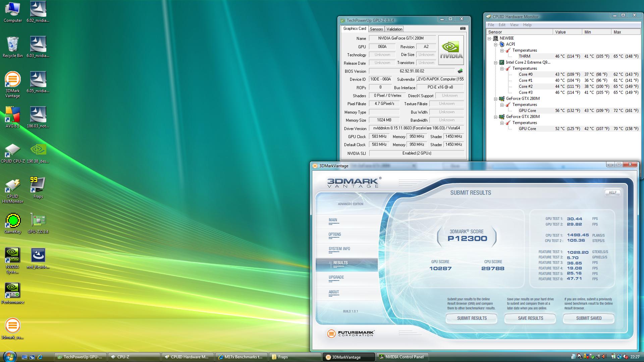Viewport: 644px width, 362px height.
Task: Switch to the Validation tab in GPU-Z
Action: coord(394,29)
